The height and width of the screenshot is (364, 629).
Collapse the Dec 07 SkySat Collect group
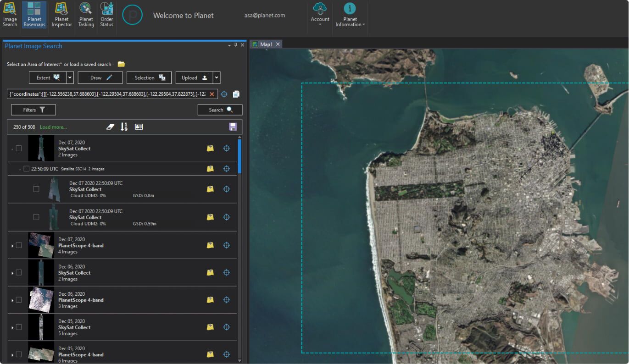pos(12,149)
